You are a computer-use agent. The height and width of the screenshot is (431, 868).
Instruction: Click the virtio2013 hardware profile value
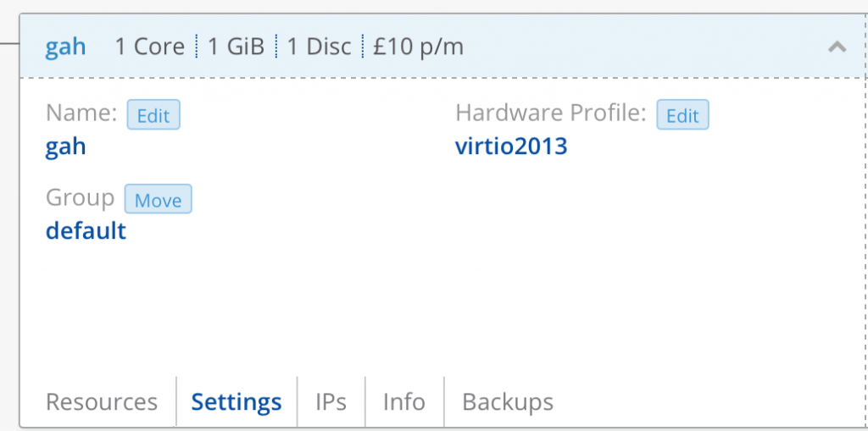tap(511, 147)
